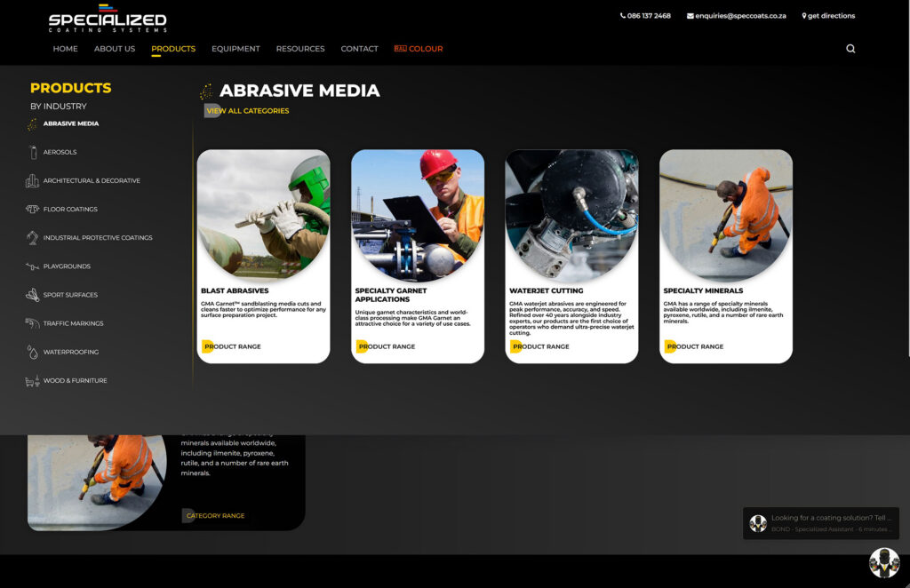Click the RAL icon next to Colour
910x588 pixels.
click(400, 49)
